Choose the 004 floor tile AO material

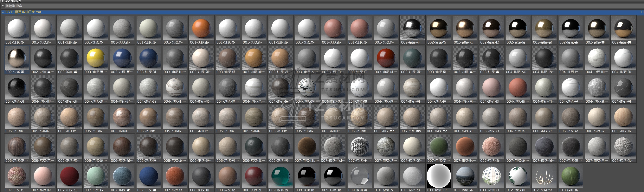point(518,58)
